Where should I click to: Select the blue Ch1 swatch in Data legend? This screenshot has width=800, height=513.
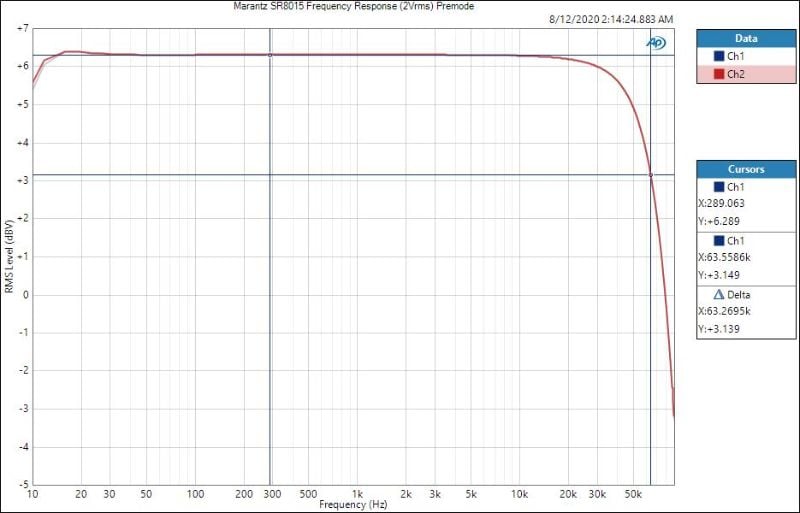tap(718, 56)
